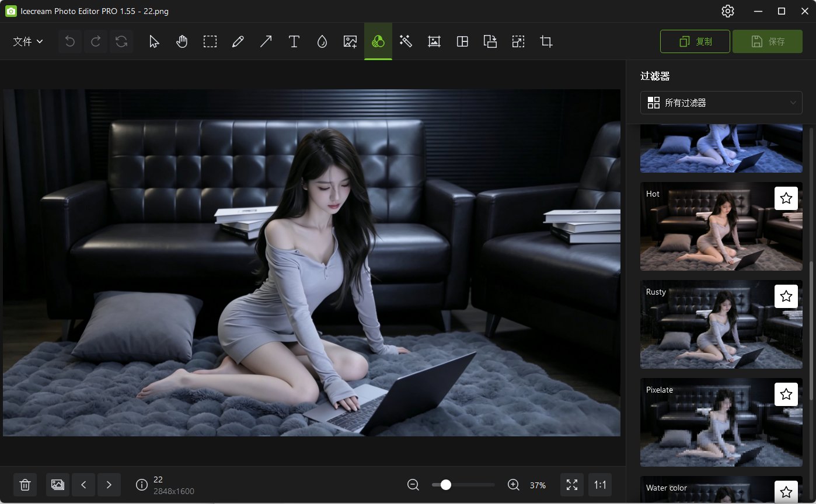816x504 pixels.
Task: Expand the 所有过滤器 dropdown
Action: [721, 103]
